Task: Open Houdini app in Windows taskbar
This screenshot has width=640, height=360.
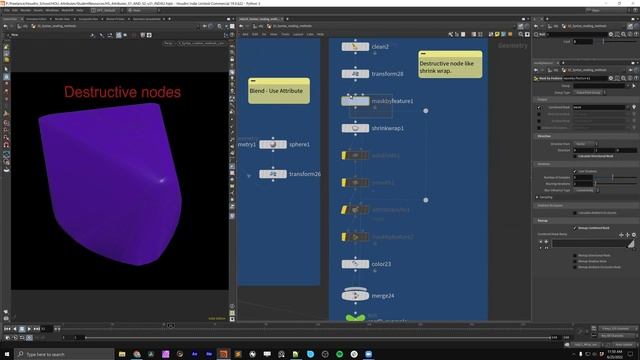Action: click(223, 354)
